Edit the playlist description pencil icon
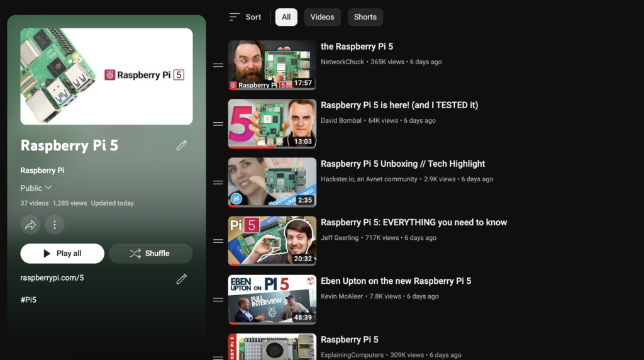 click(x=182, y=279)
